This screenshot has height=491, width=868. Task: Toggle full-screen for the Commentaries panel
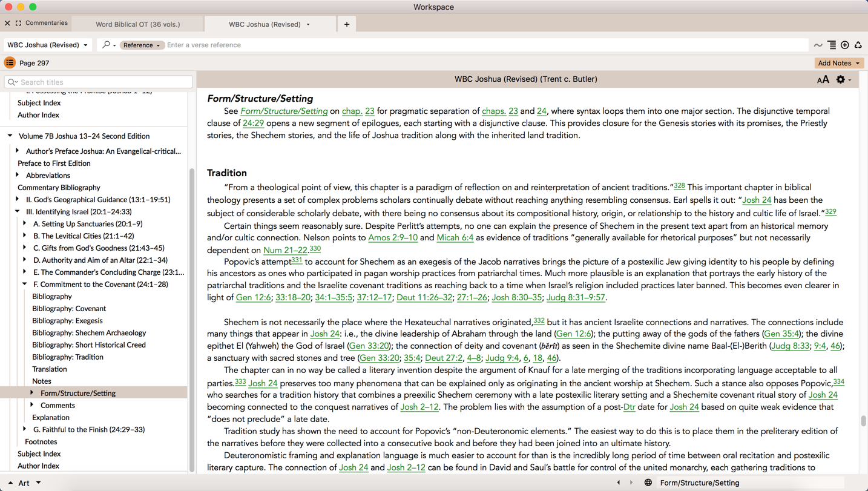point(18,23)
